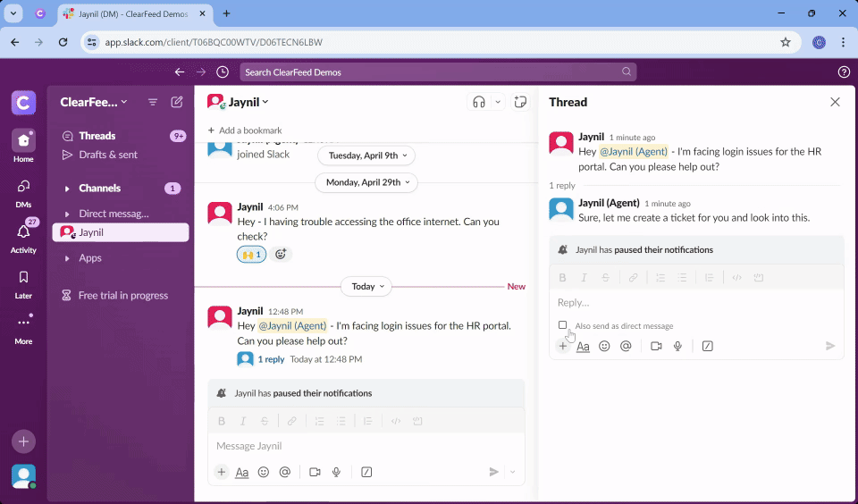Open the canvas icon in channel header

pyautogui.click(x=520, y=102)
